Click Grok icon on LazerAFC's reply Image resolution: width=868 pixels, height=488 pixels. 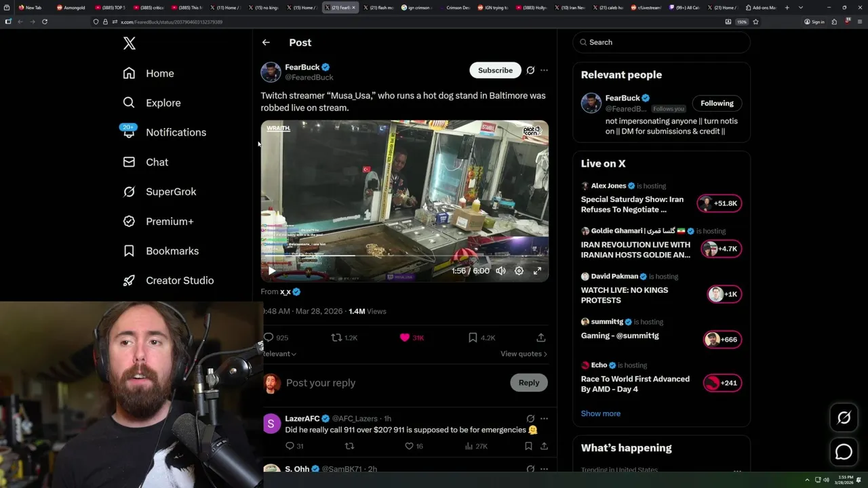(530, 419)
